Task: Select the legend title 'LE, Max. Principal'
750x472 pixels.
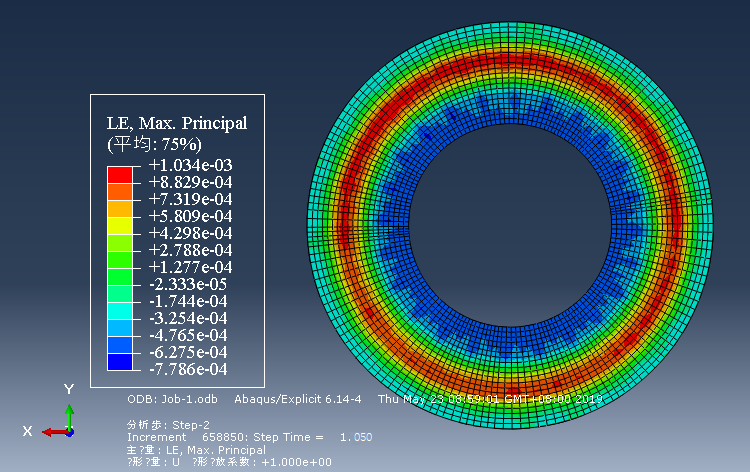Action: 176,123
